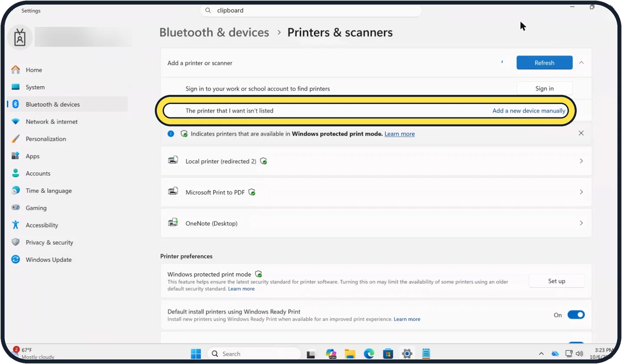Toggle Default install printers using Windows Ready Print
Image resolution: width=622 pixels, height=364 pixels.
click(576, 315)
